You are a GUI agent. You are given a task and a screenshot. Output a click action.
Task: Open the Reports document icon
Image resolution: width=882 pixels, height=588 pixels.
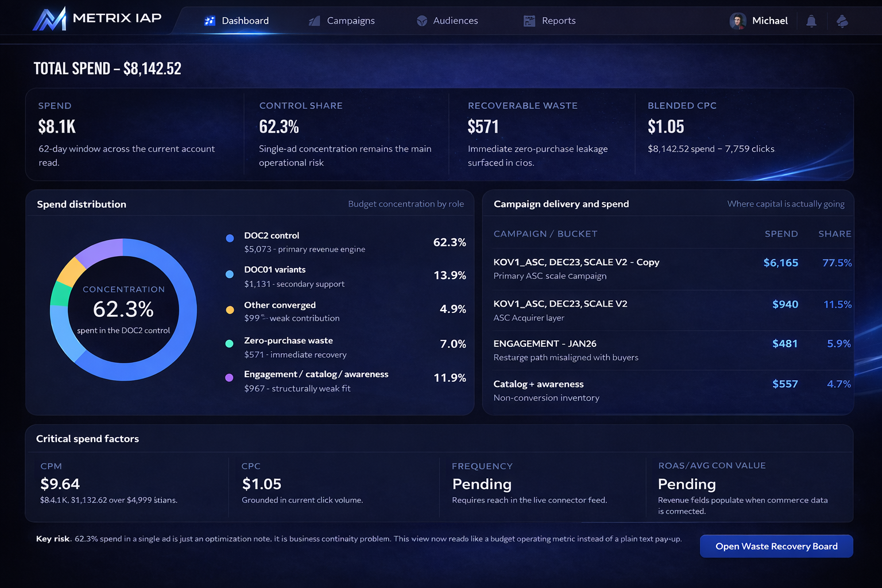click(528, 21)
